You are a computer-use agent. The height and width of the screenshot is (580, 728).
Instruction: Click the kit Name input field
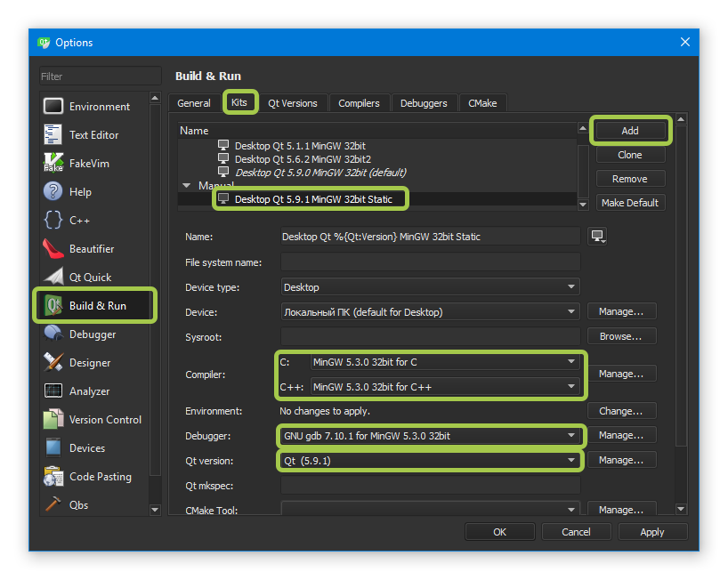(431, 236)
